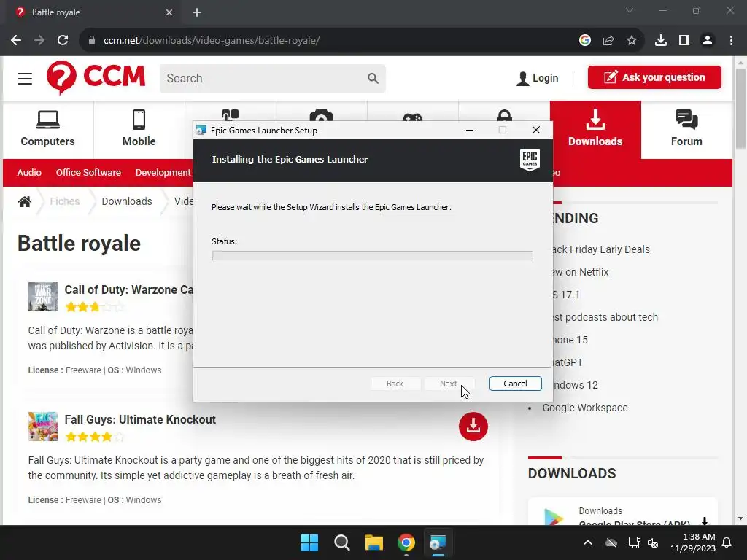Image resolution: width=747 pixels, height=560 pixels.
Task: Click the setup dialog title bar icon
Action: 201,130
